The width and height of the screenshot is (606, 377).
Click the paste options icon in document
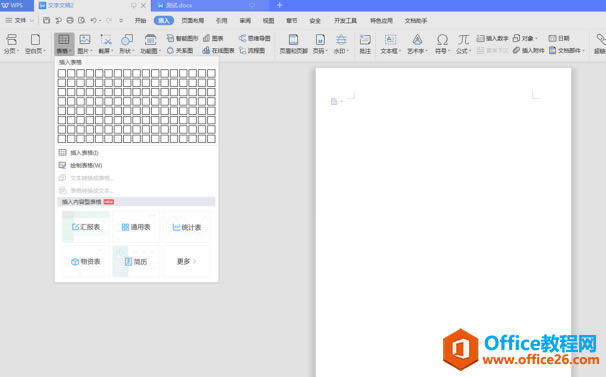[334, 102]
